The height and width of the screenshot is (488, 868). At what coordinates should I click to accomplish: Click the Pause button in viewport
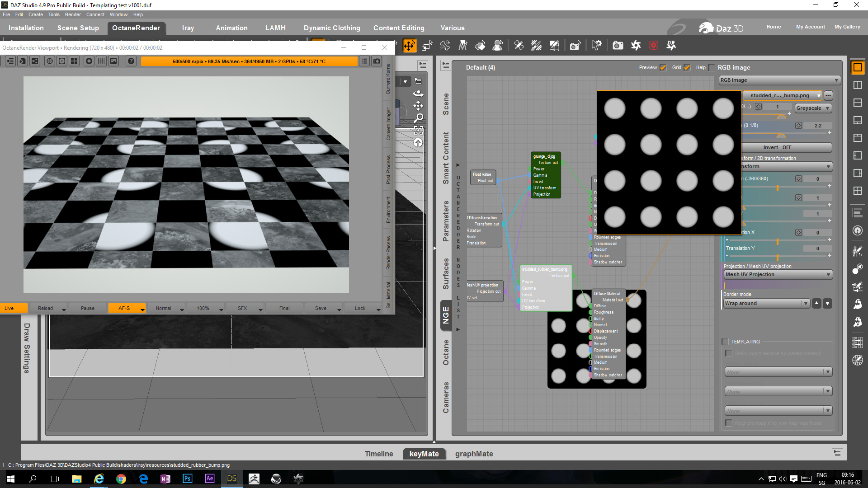(x=88, y=308)
